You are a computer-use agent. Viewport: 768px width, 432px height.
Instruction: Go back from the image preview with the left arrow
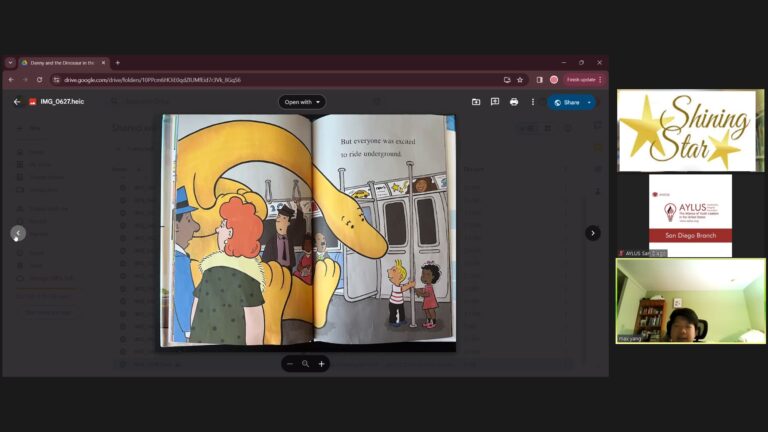coord(17,102)
